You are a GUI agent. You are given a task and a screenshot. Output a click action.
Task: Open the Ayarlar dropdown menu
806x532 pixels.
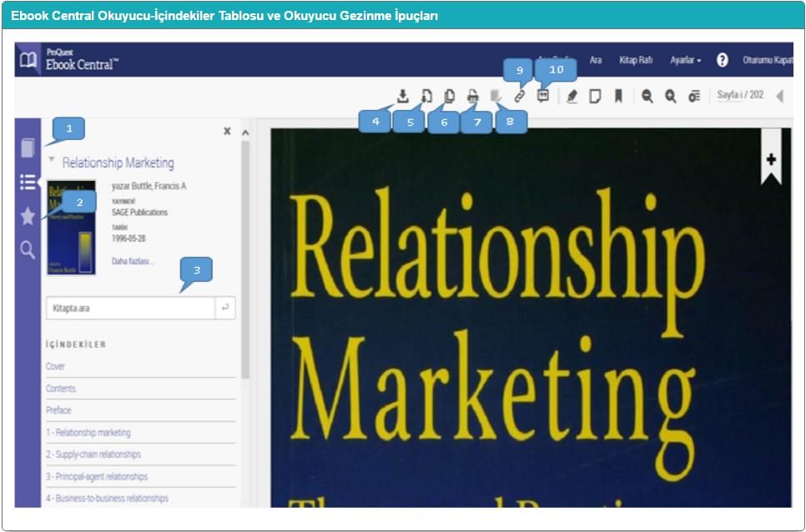(685, 60)
